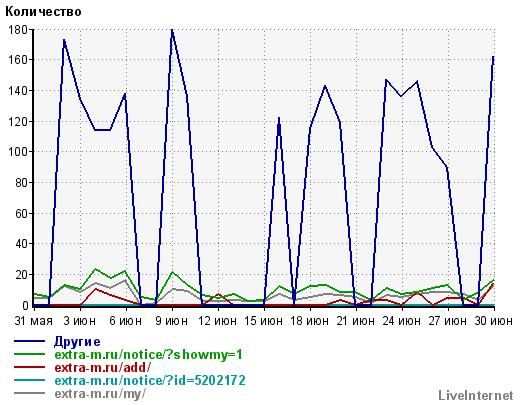This screenshot has width=520, height=405.
Task: Click the 100 value on the vertical axis
Action: coord(18,152)
